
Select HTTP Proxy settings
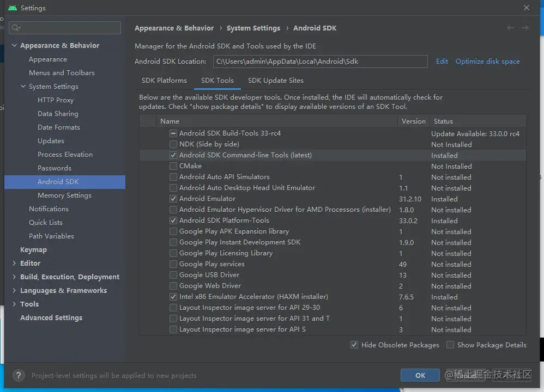point(56,100)
